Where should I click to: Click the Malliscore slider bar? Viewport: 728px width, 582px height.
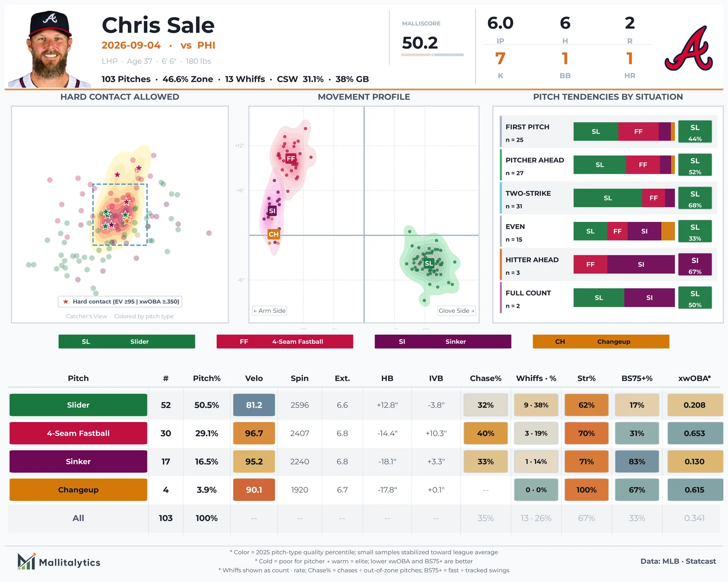(x=432, y=55)
